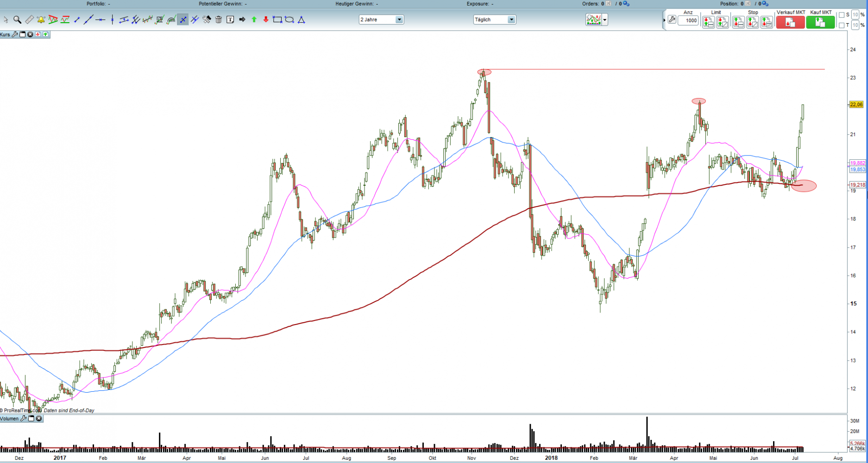Image resolution: width=868 pixels, height=463 pixels.
Task: Expand the chart indicator style dropdown arrow
Action: 605,20
